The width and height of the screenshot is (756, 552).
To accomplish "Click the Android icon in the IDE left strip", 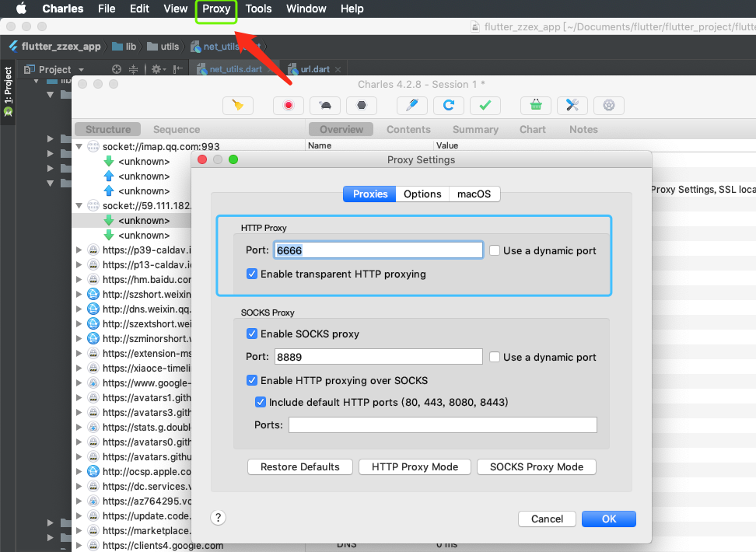I will [x=9, y=112].
